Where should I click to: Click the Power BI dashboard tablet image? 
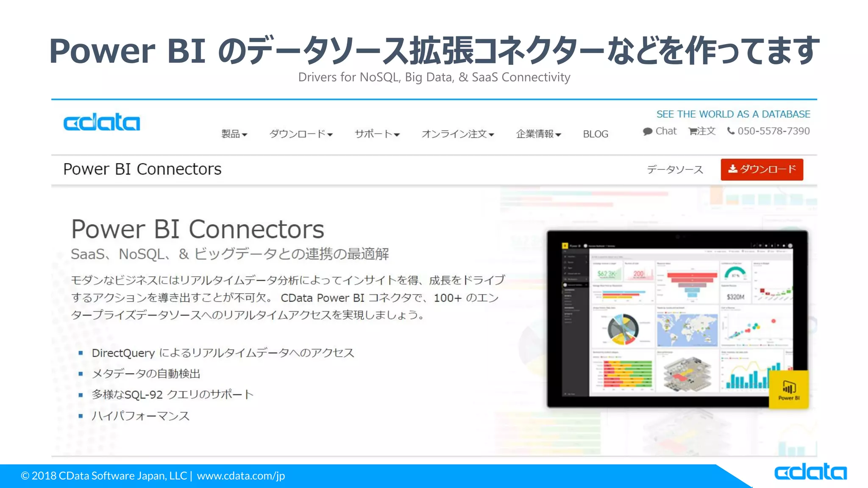[677, 319]
